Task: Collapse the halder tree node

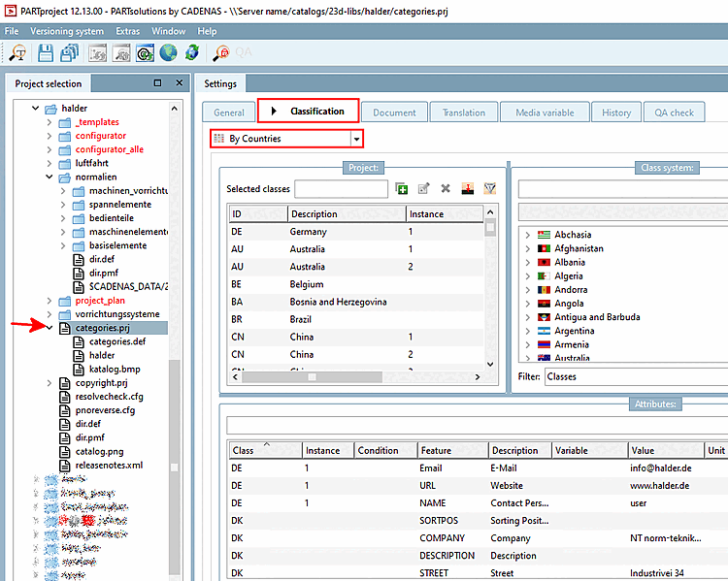Action: click(35, 108)
